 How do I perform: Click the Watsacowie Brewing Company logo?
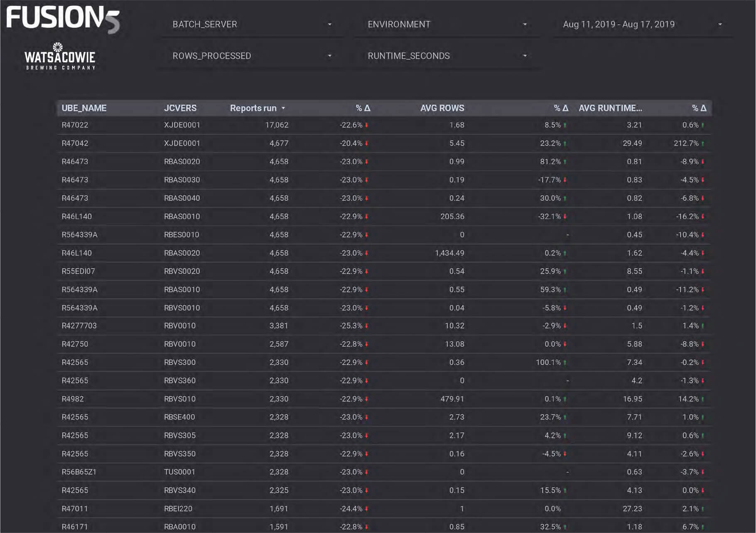(60, 56)
